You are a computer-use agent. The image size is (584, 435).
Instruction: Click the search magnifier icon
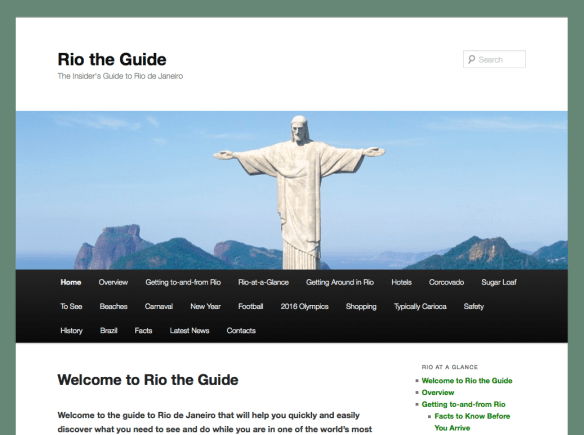(472, 59)
